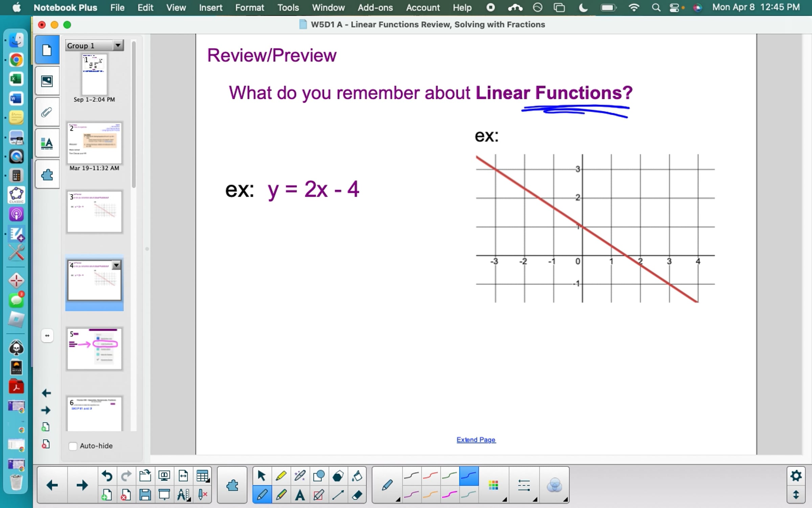This screenshot has height=508, width=812.
Task: Toggle sidebar position with double-arrow button
Action: point(47,336)
